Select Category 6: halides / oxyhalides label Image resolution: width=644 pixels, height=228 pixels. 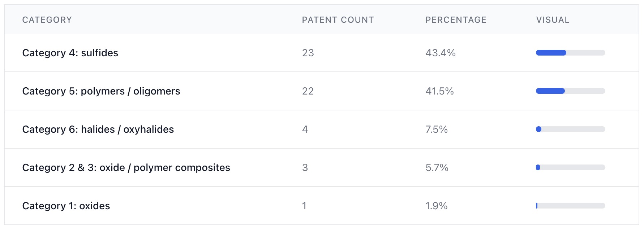point(98,130)
